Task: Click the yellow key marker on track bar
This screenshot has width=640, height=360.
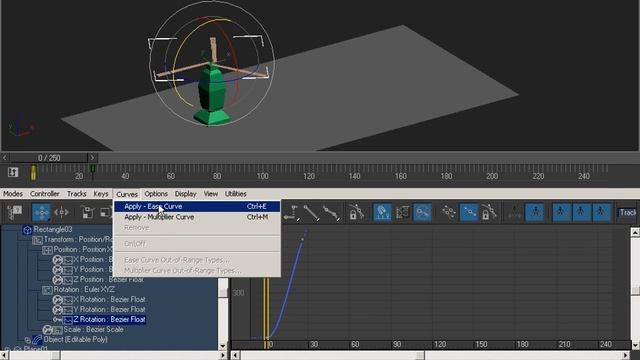Action: 33,173
